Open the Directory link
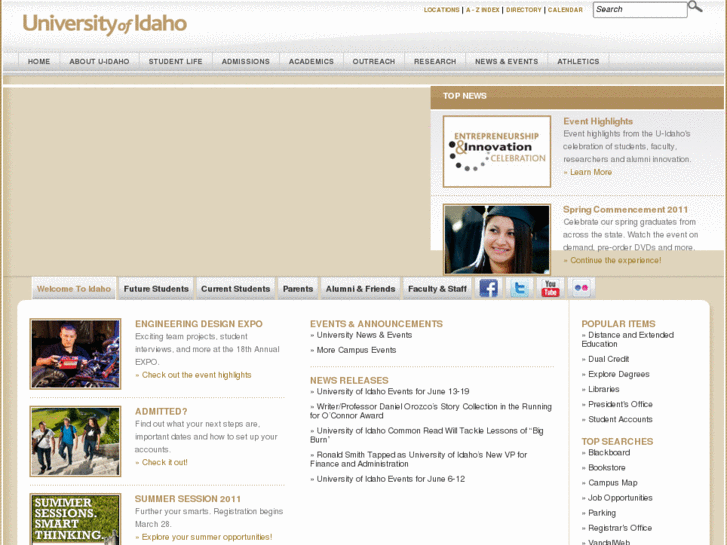This screenshot has width=727, height=545. (523, 10)
